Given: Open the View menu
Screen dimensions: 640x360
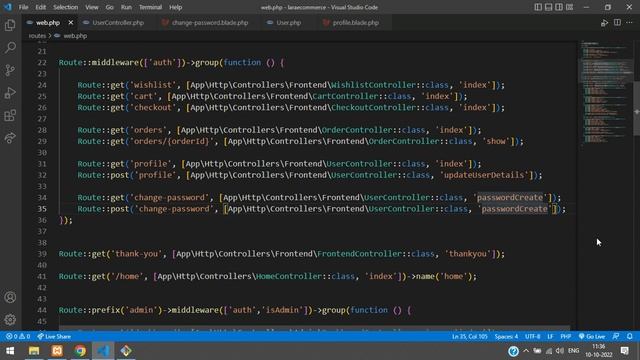Looking at the screenshot, I should (91, 7).
